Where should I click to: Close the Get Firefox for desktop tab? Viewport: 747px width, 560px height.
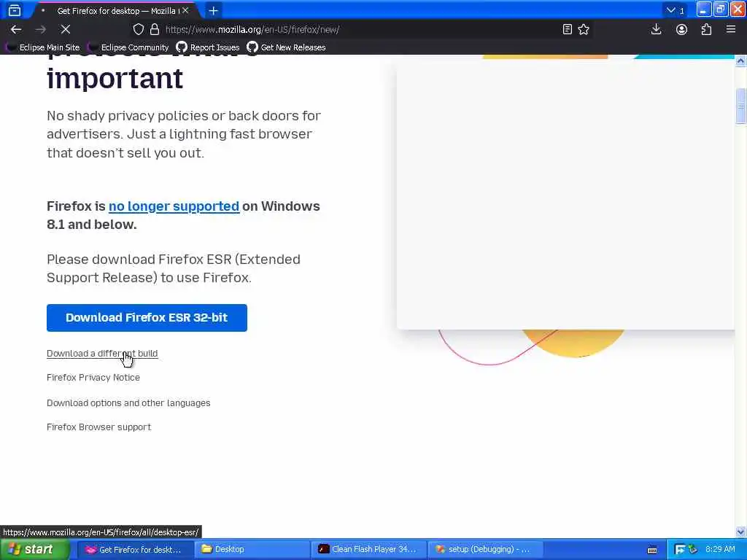click(185, 10)
